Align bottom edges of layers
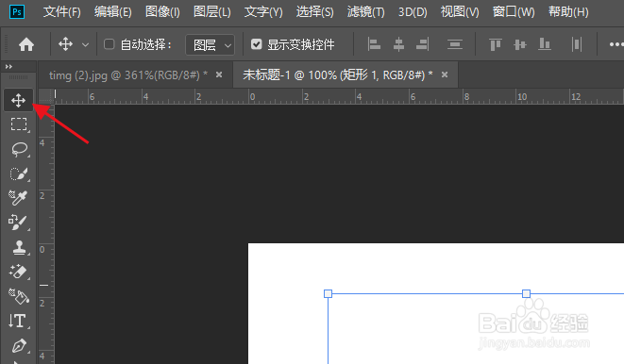The width and height of the screenshot is (624, 364). (x=545, y=44)
